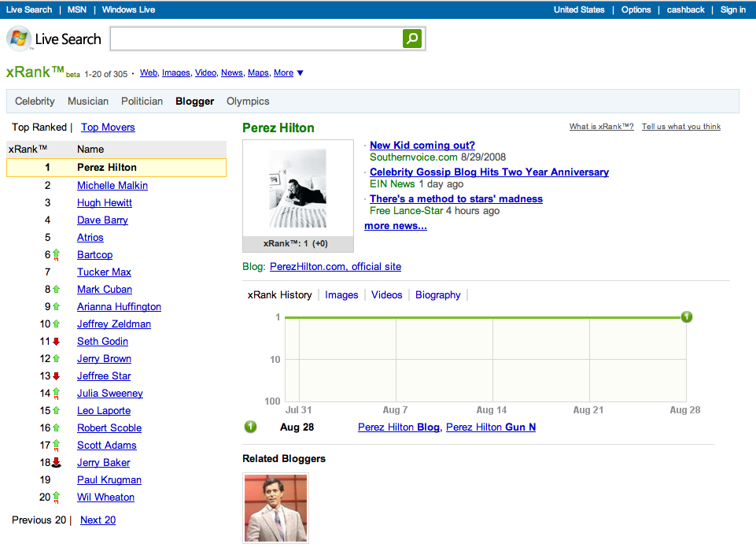Image resolution: width=756 pixels, height=555 pixels.
Task: Click Sign in at the top right
Action: (x=732, y=9)
